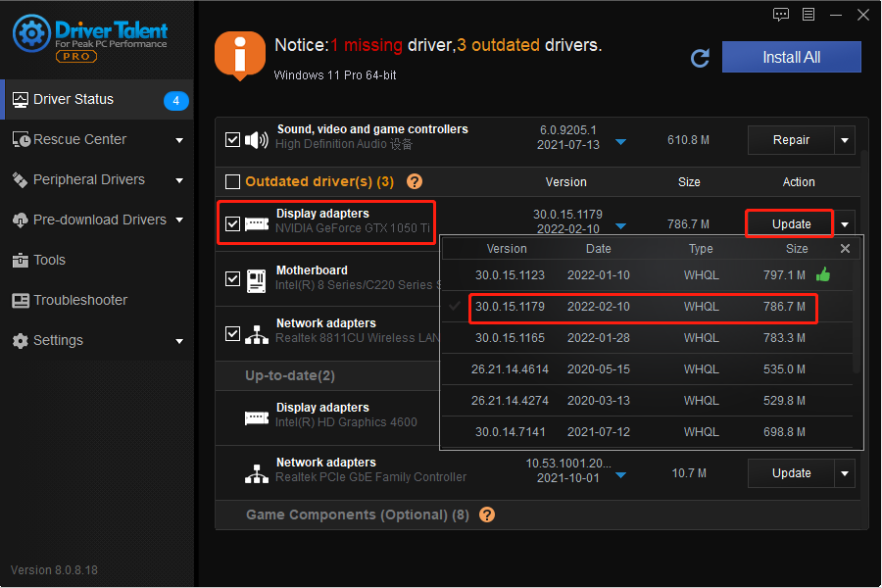The width and height of the screenshot is (882, 588).
Task: Click Update for NVIDIA GeForce GTX 1050 Ti
Action: pyautogui.click(x=791, y=224)
